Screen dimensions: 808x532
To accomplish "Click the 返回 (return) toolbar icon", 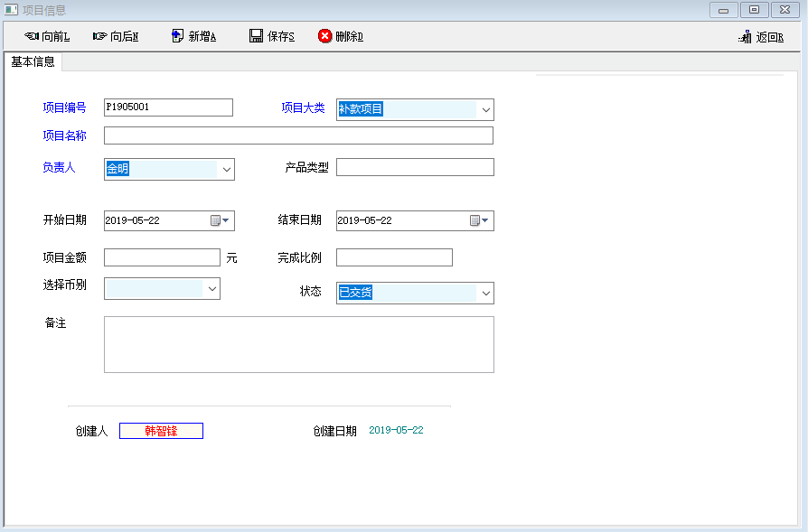I will (745, 37).
